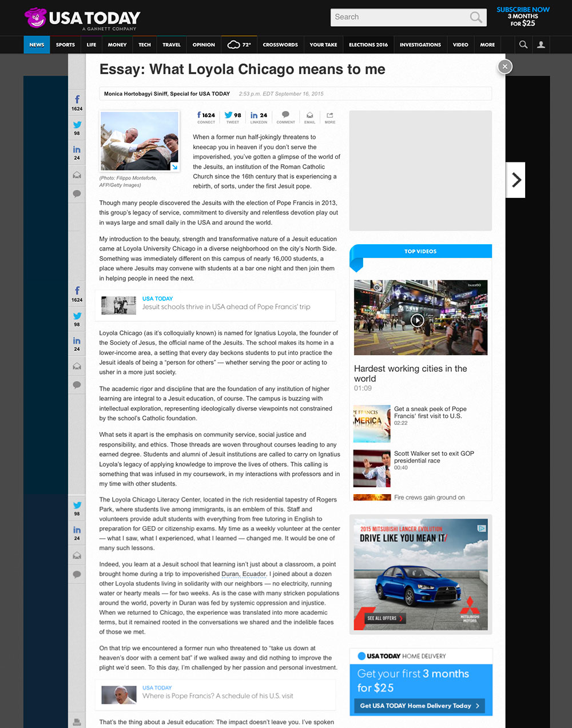Click See All Offers on Mitsubishi ad
Screen dimensions: 572x728
click(385, 618)
